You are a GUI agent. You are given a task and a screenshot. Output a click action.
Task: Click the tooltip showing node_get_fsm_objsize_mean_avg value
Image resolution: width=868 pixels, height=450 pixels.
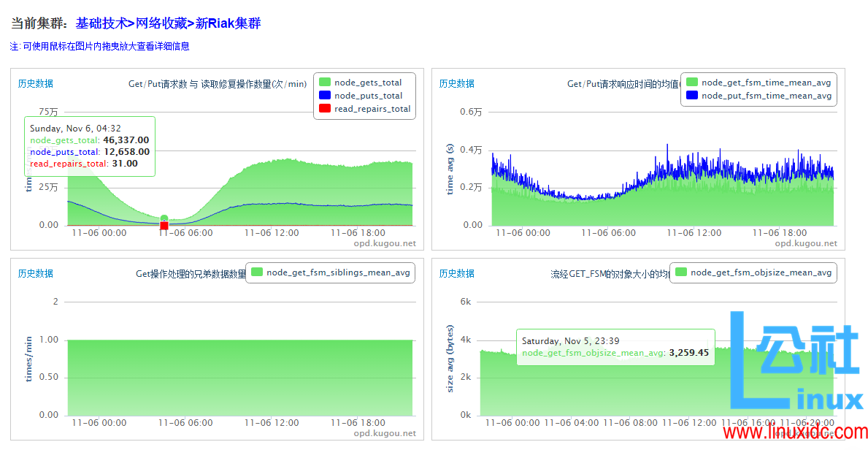pos(615,346)
